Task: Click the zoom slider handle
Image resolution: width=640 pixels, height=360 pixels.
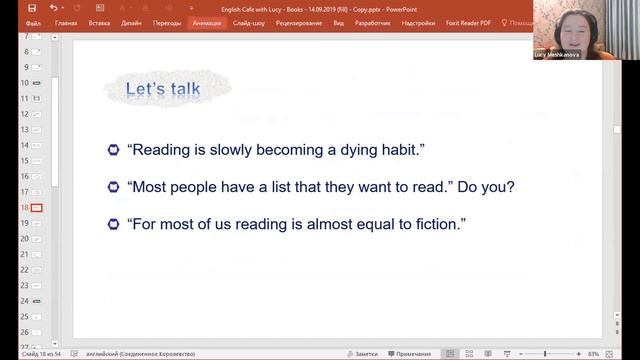Action: pyautogui.click(x=545, y=354)
